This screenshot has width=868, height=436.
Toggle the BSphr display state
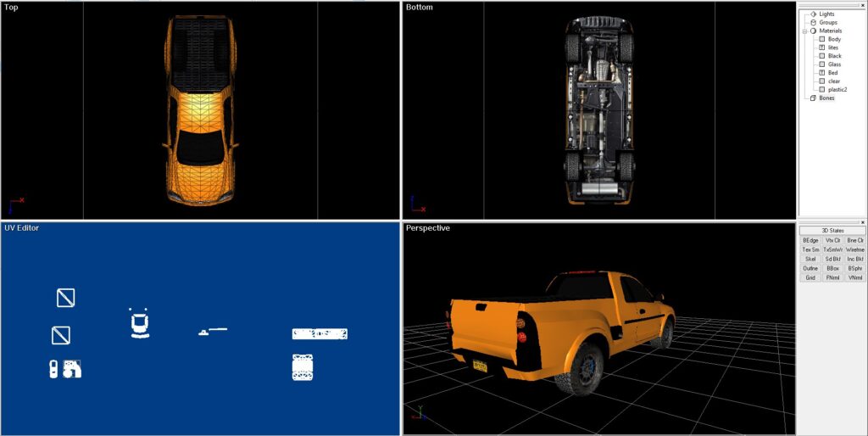tap(854, 269)
